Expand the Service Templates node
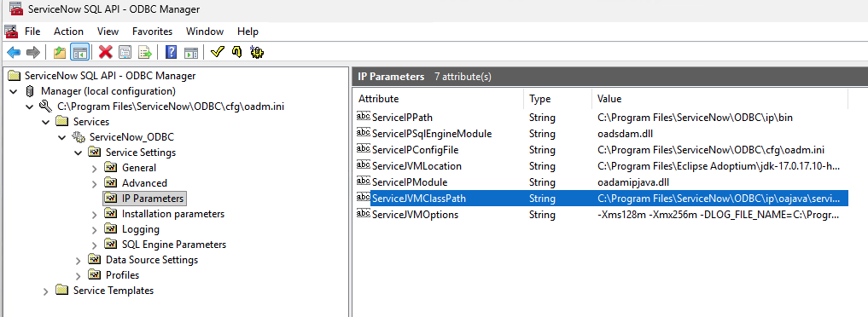The image size is (868, 317). [x=46, y=291]
